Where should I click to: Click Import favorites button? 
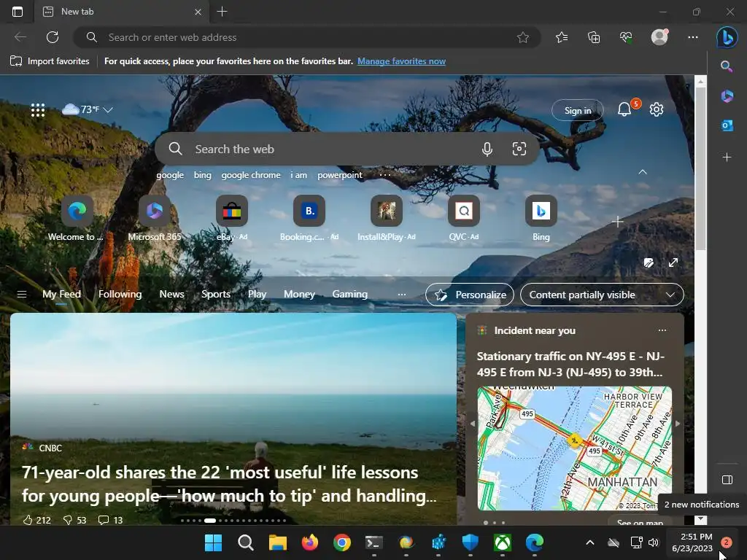50,61
